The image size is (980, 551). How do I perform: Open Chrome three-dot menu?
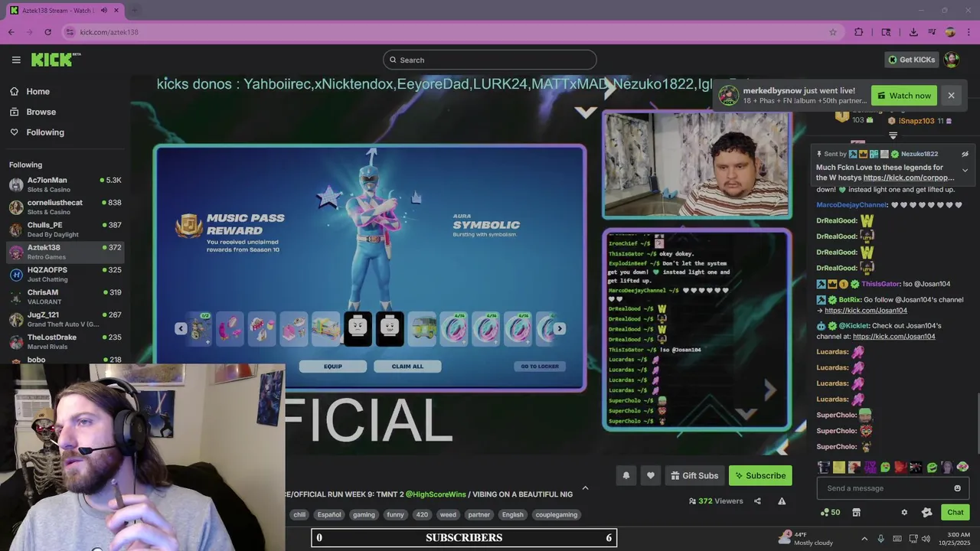pyautogui.click(x=969, y=32)
